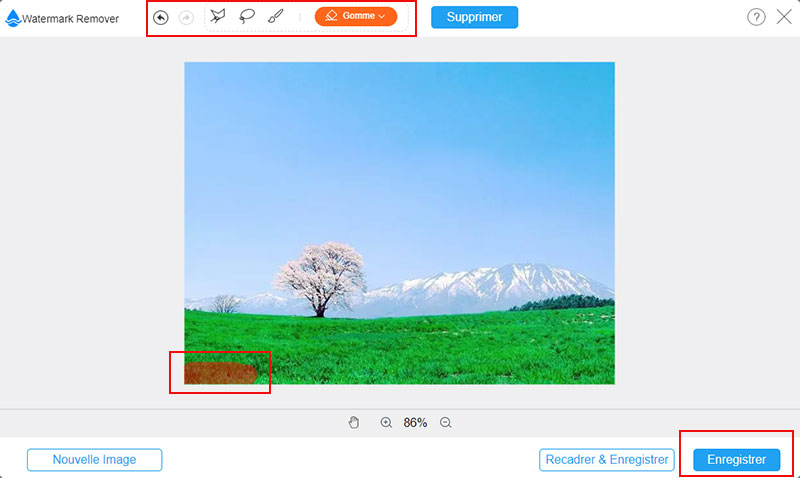The height and width of the screenshot is (478, 800).
Task: Click the red brushed watermark area
Action: (222, 373)
